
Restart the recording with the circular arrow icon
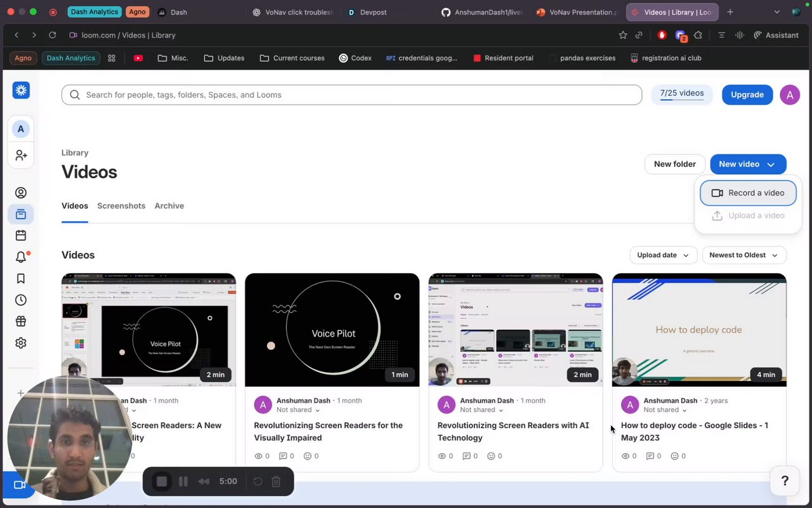(258, 481)
